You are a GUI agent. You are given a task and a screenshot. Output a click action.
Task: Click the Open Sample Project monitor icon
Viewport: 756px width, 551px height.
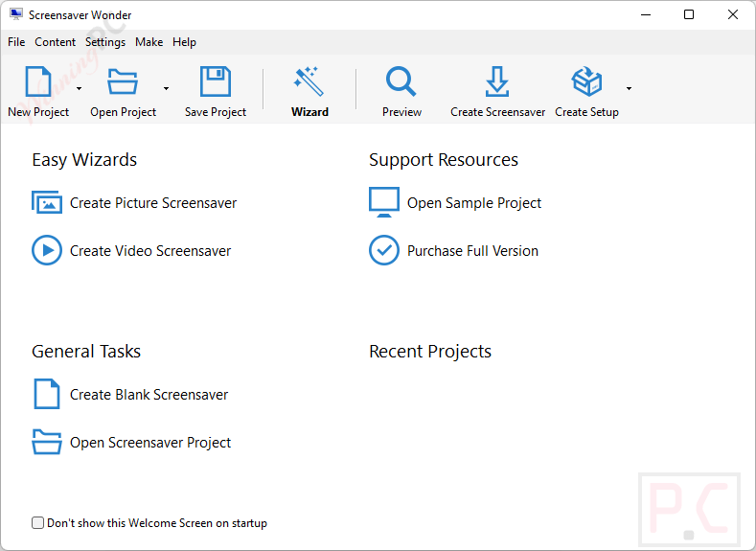point(384,202)
